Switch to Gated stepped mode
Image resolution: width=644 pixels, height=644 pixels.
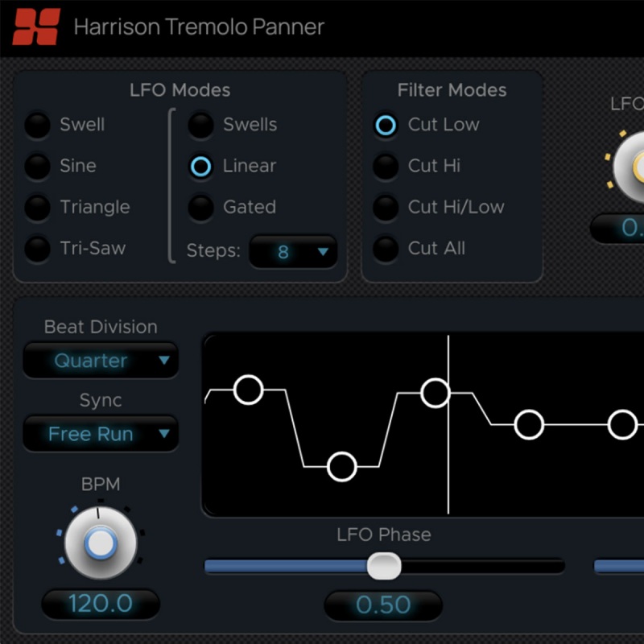coord(200,207)
